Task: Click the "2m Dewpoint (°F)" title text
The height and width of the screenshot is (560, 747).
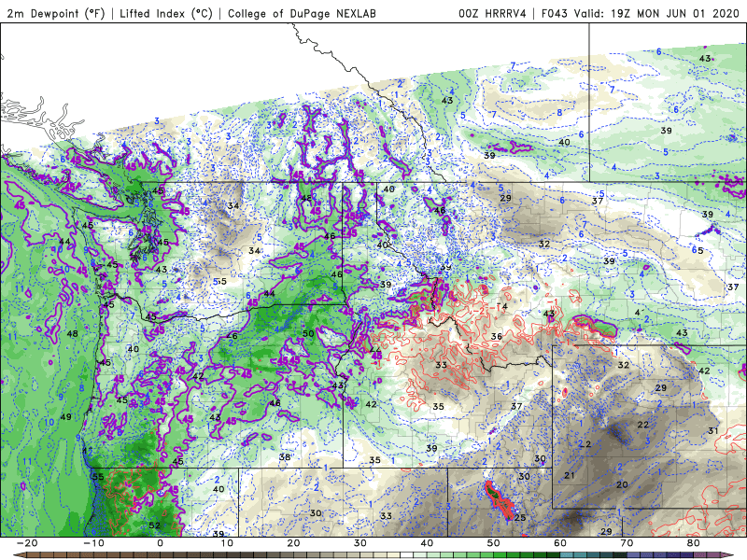Action: tap(56, 13)
